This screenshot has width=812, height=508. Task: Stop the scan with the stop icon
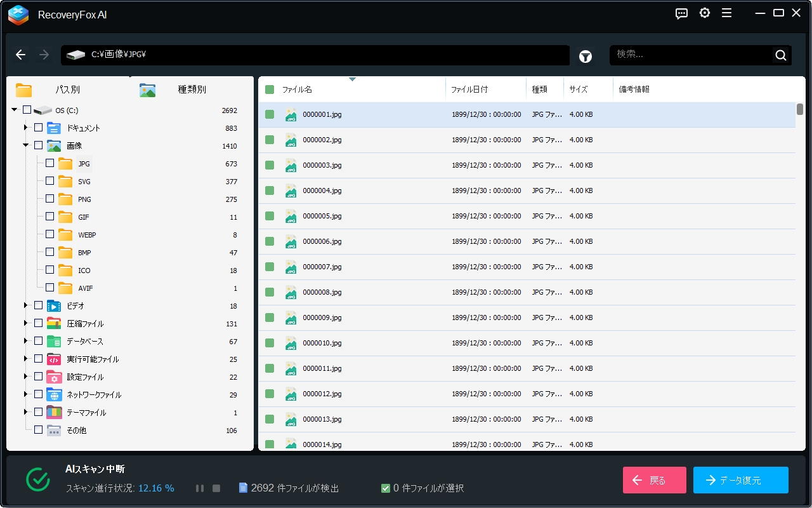click(x=216, y=488)
